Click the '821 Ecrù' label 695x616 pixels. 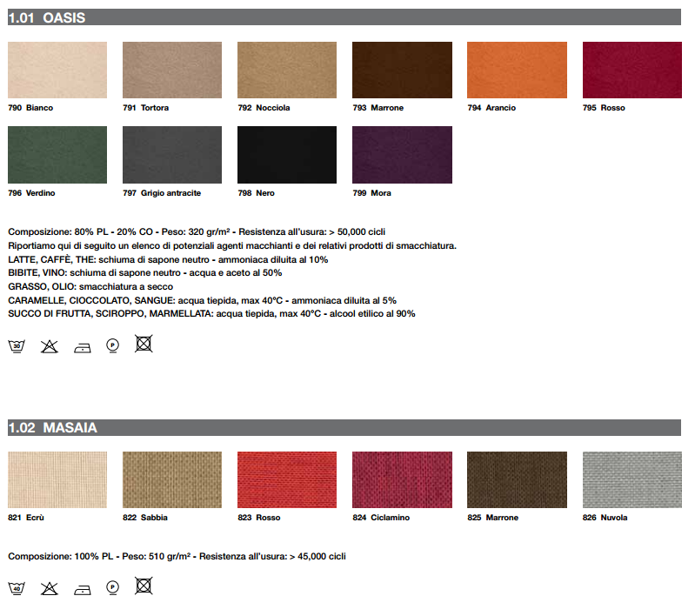pyautogui.click(x=26, y=518)
